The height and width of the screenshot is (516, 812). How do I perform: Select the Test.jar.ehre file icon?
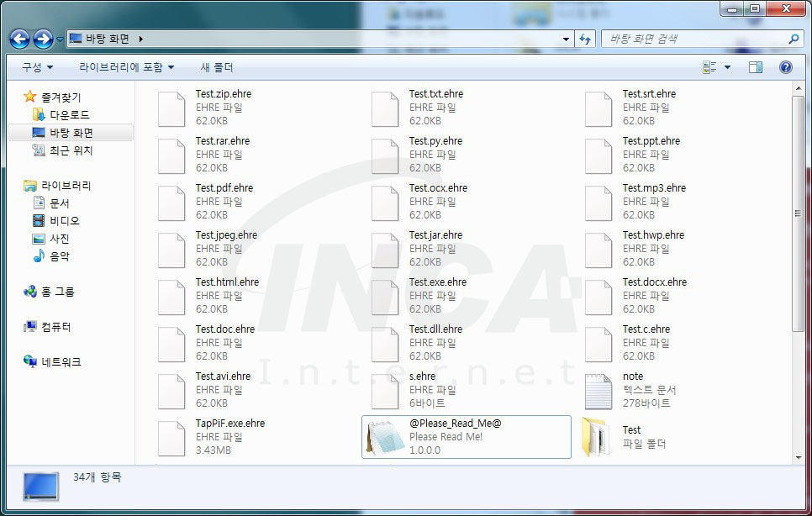pyautogui.click(x=385, y=250)
